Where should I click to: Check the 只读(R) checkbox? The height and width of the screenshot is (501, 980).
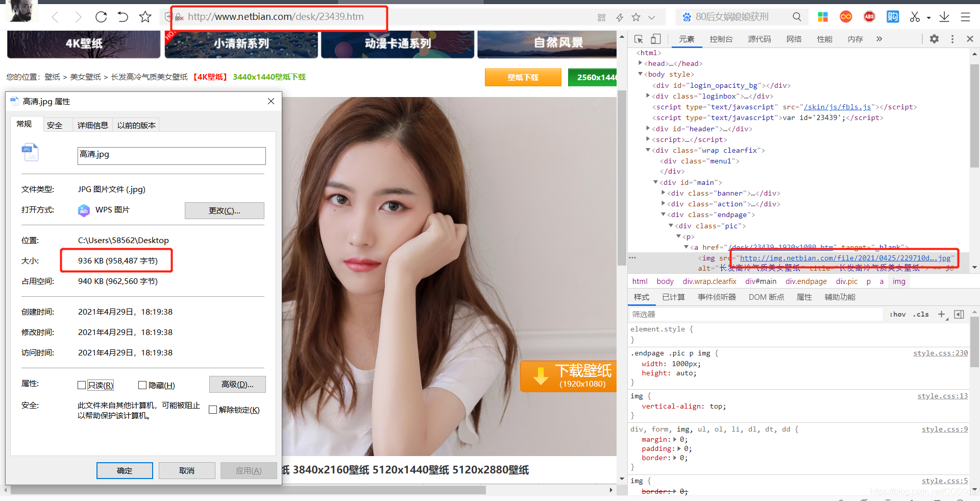82,385
